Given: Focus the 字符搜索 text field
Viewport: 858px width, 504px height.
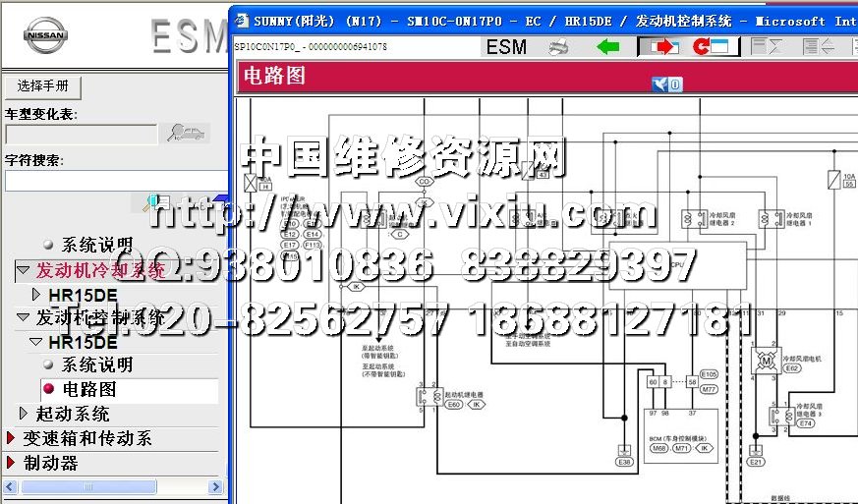Looking at the screenshot, I should [x=117, y=181].
